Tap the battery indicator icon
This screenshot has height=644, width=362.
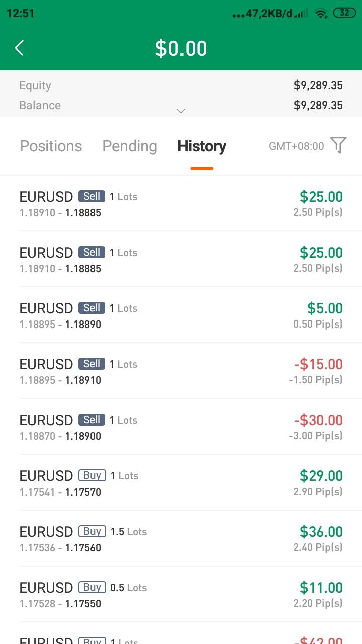(344, 13)
